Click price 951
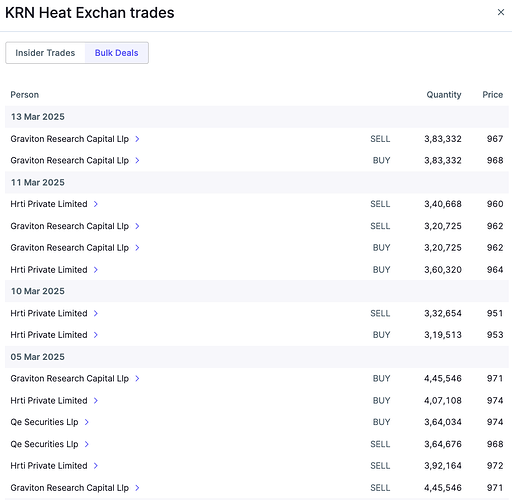This screenshot has height=500, width=512. coord(495,313)
